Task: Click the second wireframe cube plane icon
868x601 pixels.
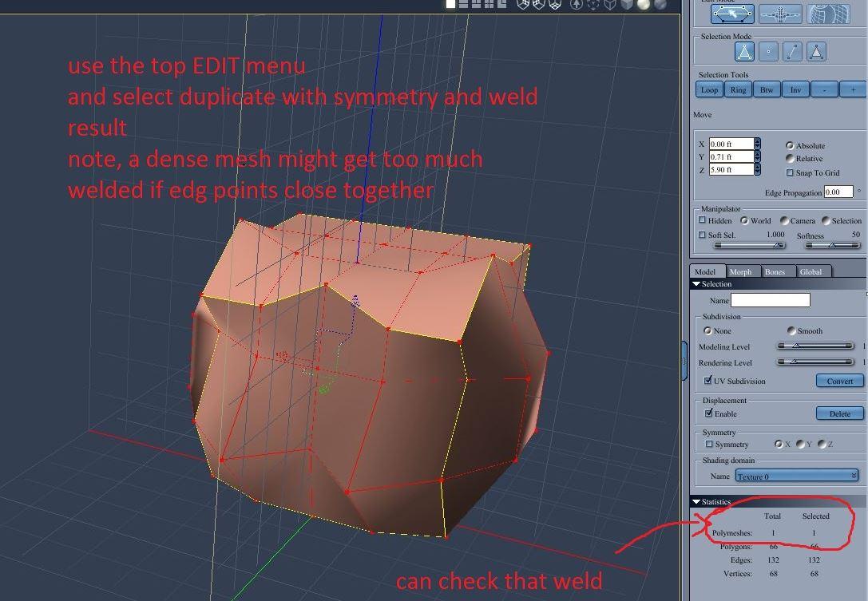Action: [539, 4]
